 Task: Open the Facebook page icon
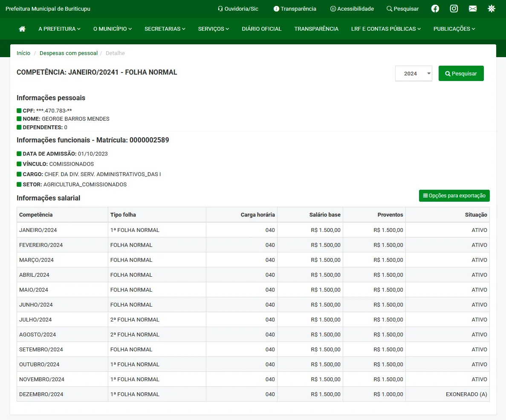click(x=435, y=9)
